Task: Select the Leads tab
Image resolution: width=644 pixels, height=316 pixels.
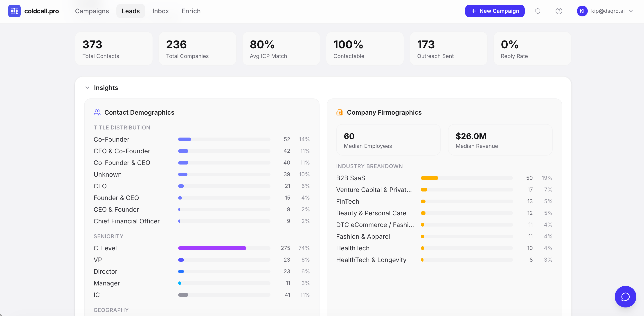Action: pos(131,11)
